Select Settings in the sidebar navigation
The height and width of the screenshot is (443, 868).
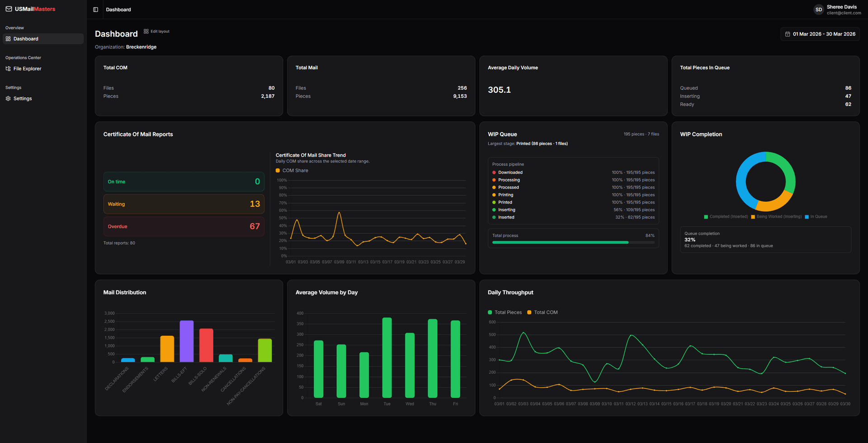[23, 98]
